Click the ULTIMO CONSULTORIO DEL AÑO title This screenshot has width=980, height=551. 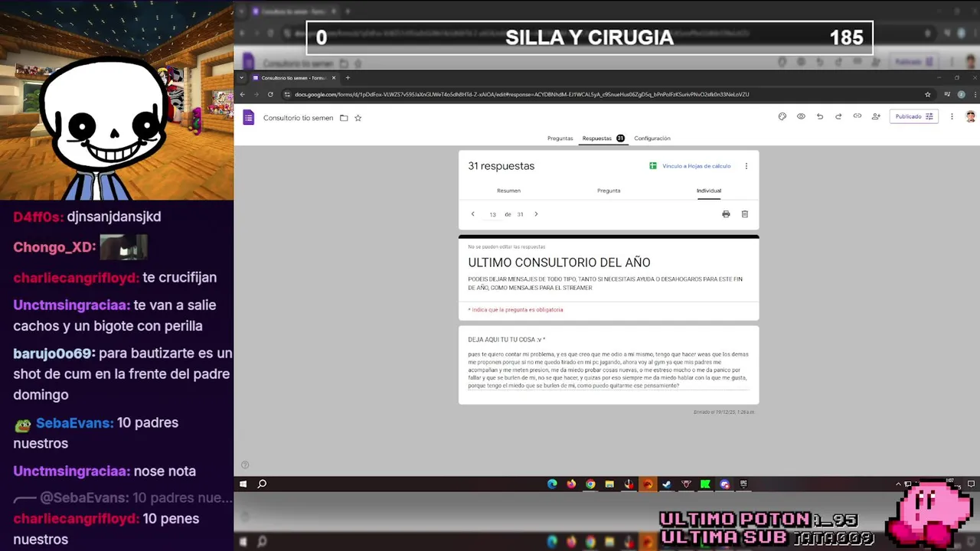559,262
